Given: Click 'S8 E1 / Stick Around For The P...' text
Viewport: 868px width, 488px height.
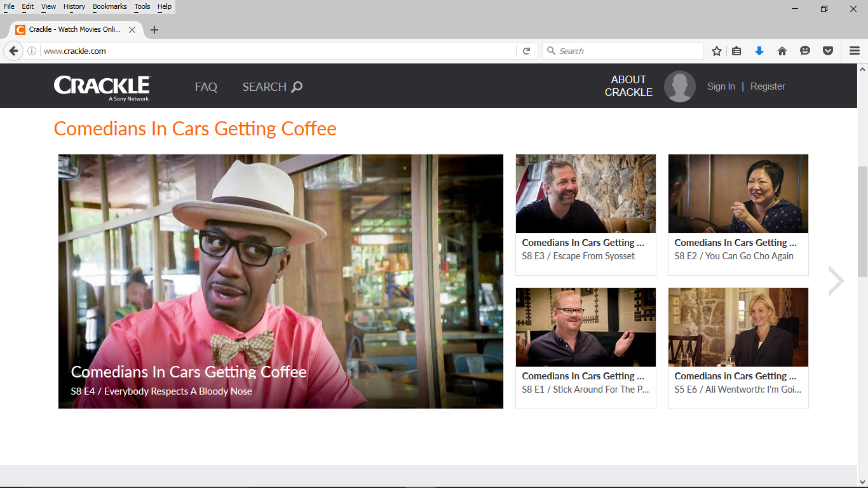Looking at the screenshot, I should pyautogui.click(x=585, y=390).
